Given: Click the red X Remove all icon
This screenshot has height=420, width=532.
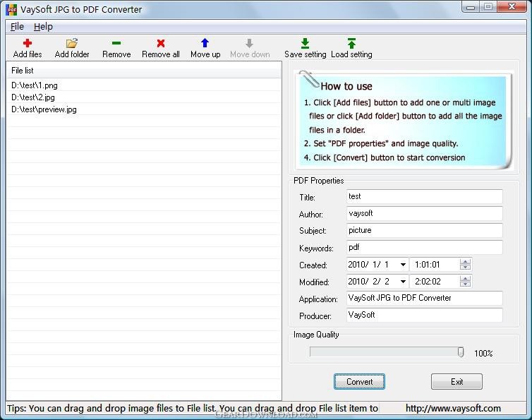Looking at the screenshot, I should pos(161,43).
